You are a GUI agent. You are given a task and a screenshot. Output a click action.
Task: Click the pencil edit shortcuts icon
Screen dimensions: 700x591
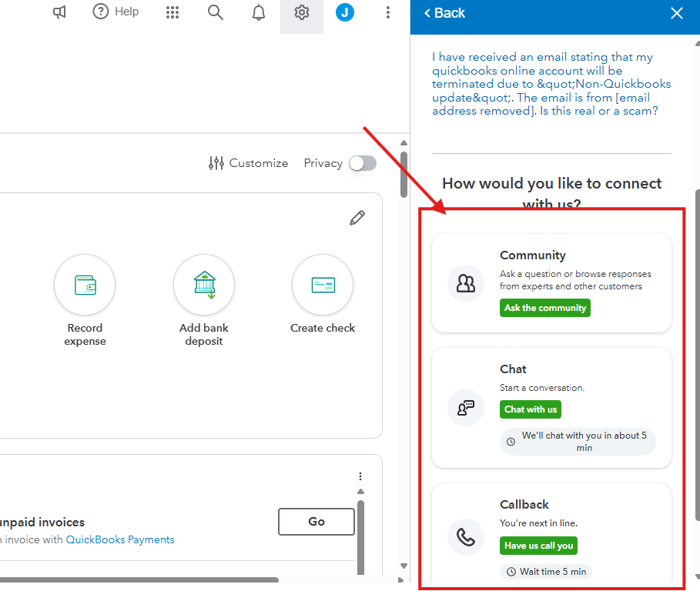(x=357, y=218)
